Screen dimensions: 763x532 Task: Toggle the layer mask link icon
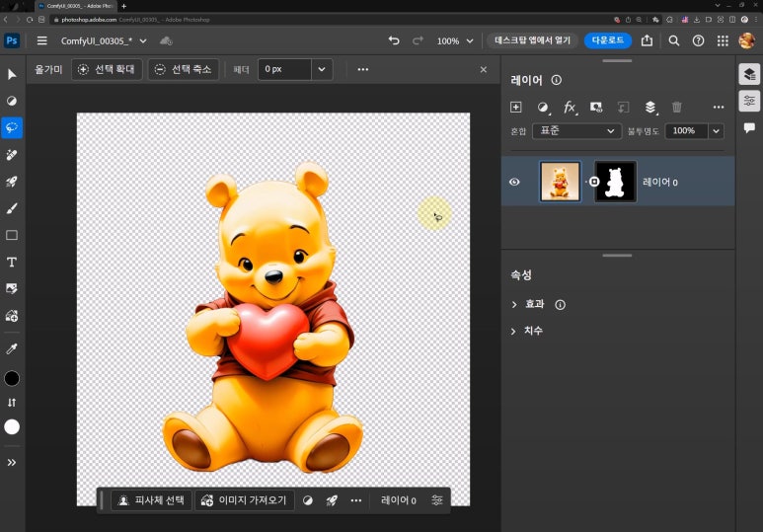coord(593,182)
